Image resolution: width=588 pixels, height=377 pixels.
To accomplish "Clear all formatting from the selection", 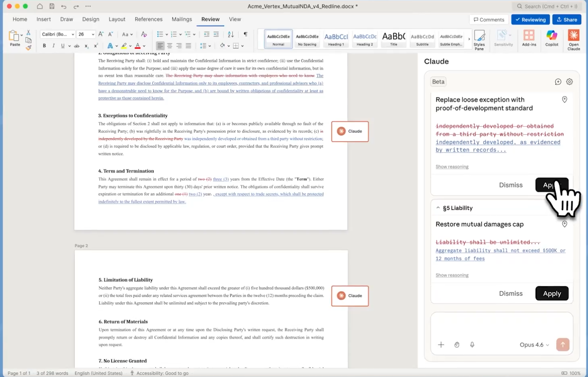I will point(144,34).
